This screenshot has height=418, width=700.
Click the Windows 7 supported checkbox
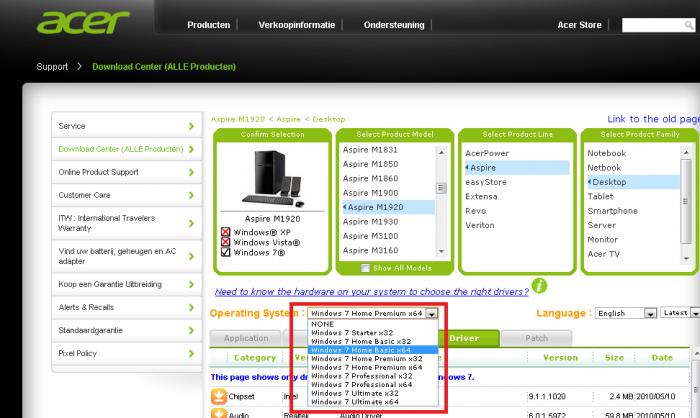point(225,252)
